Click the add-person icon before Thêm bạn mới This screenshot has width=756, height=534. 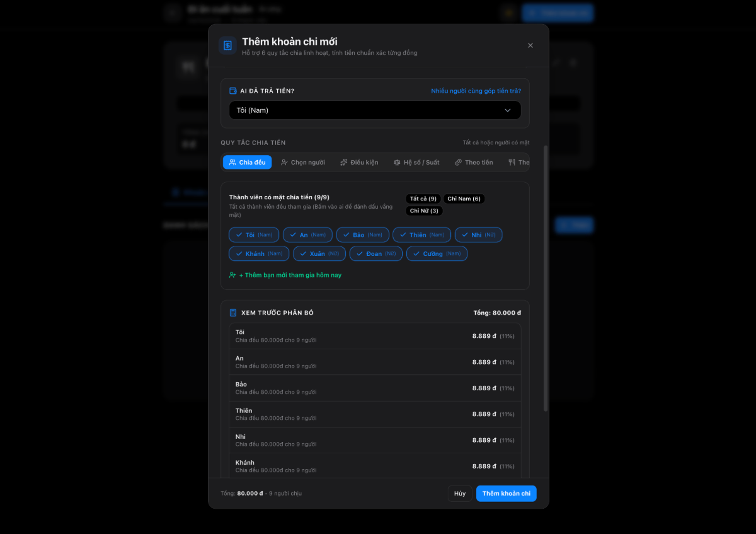tap(233, 275)
